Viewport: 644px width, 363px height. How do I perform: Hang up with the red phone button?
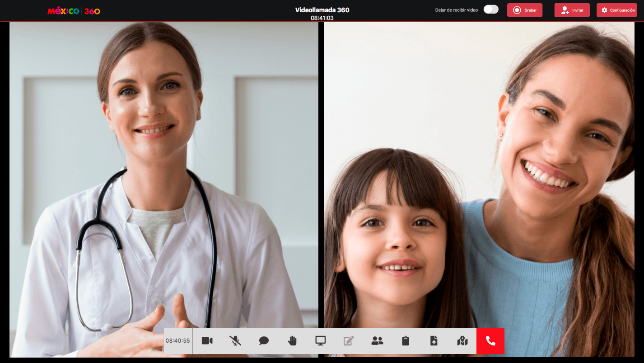(x=490, y=341)
